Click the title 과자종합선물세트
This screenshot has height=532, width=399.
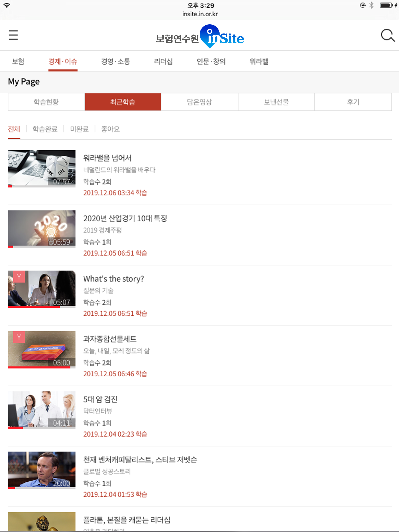tap(110, 339)
